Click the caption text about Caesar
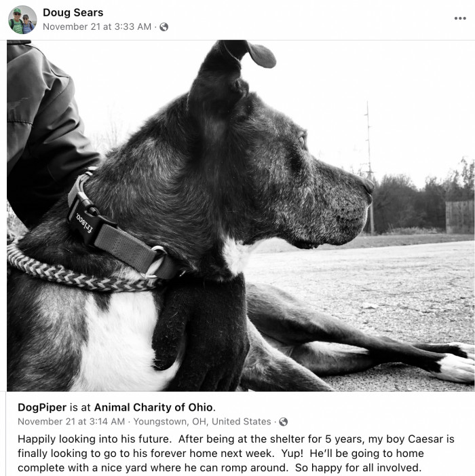 236,453
